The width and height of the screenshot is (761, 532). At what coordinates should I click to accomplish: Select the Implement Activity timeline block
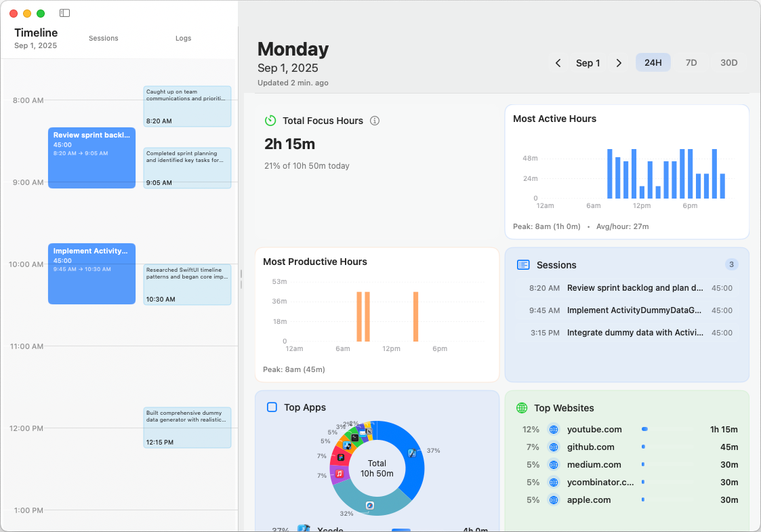pyautogui.click(x=91, y=273)
